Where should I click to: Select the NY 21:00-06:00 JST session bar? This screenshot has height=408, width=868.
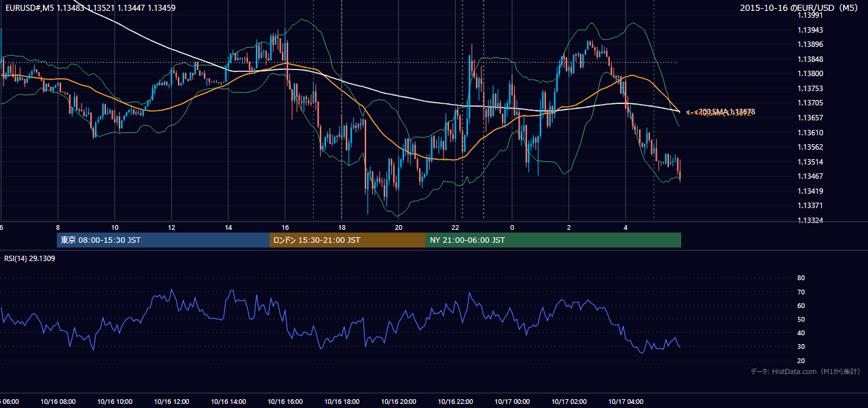pos(554,240)
